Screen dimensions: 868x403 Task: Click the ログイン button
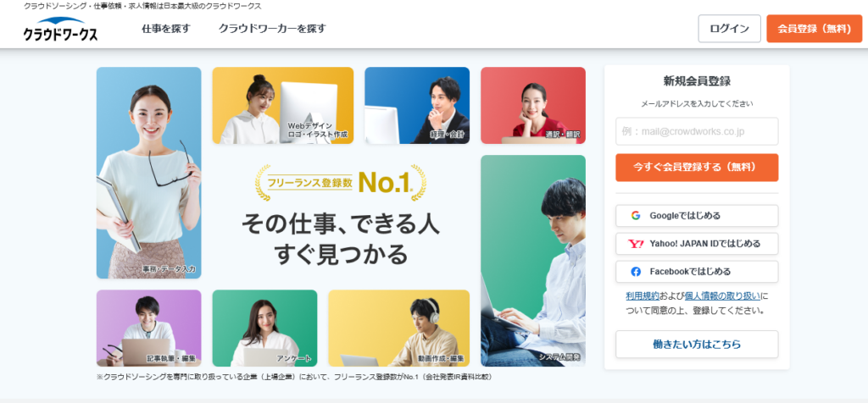[x=730, y=29]
